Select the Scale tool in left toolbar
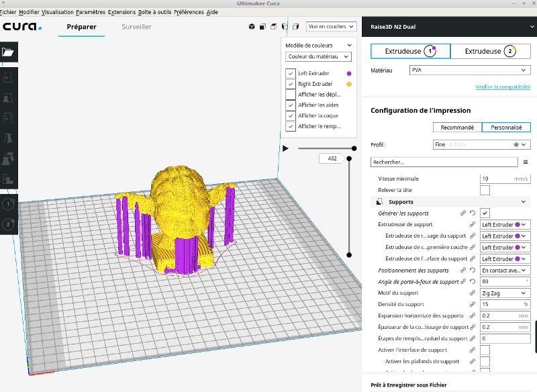Screen dimensions: 537x392 coord(8,98)
